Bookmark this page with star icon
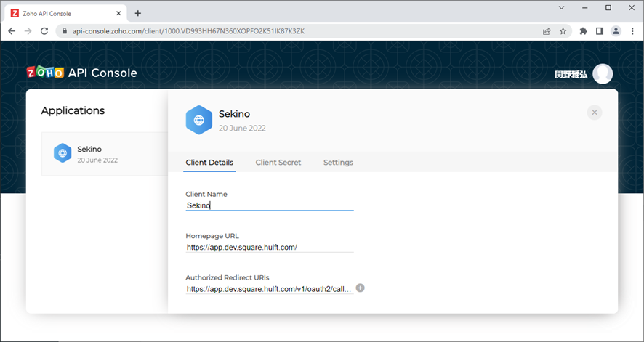The width and height of the screenshot is (644, 342). (563, 31)
